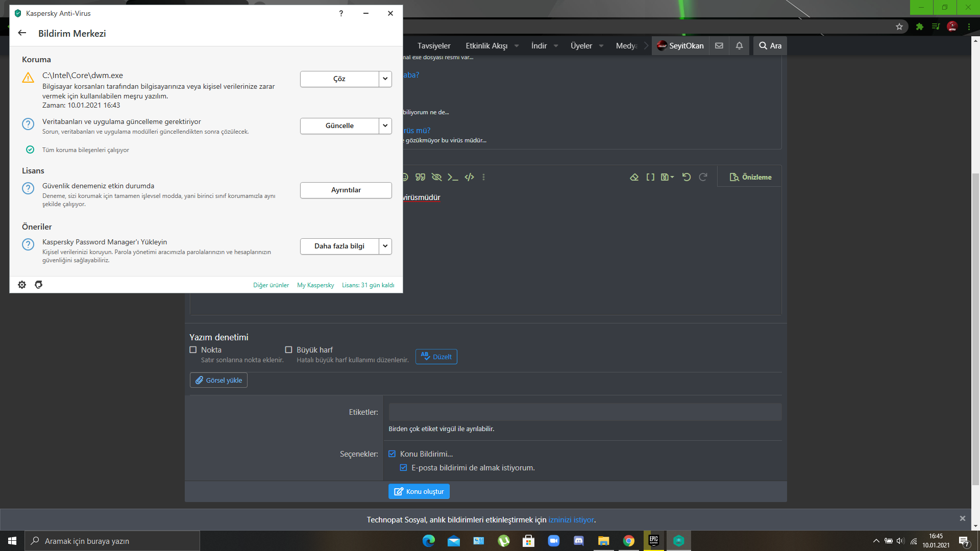Insert quote using the quotation icon
This screenshot has height=551, width=980.
(420, 177)
